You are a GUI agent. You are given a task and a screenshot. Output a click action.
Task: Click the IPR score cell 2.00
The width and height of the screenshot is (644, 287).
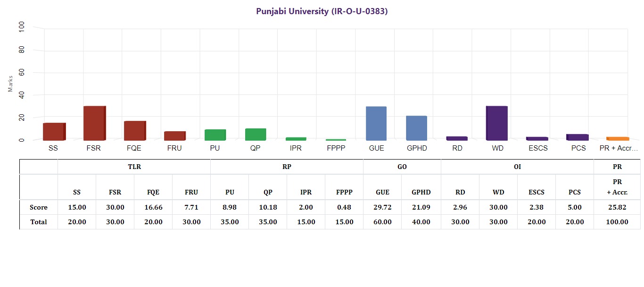[306, 207]
